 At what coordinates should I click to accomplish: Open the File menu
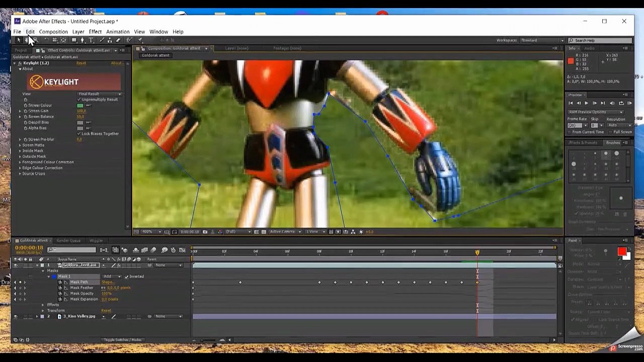click(x=17, y=32)
